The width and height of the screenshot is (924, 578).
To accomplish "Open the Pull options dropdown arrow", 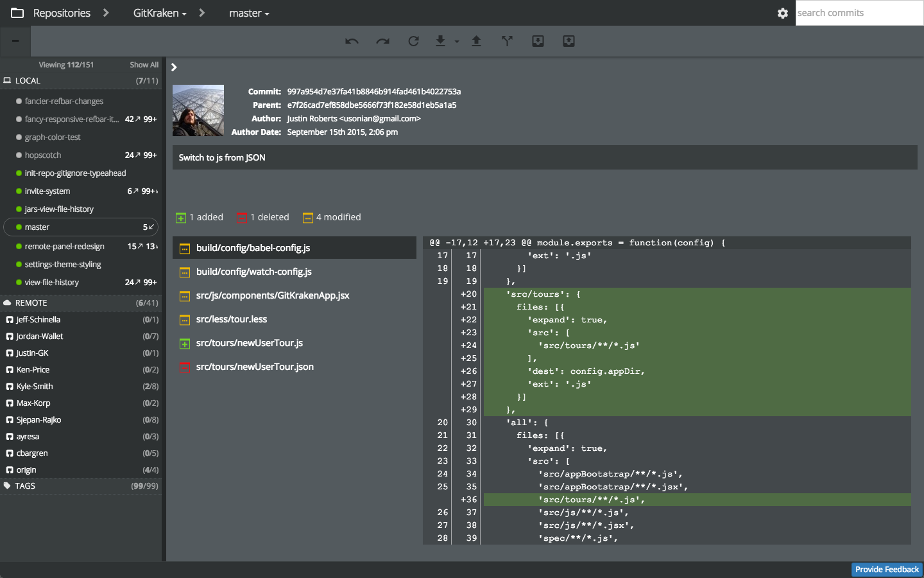I will point(457,42).
